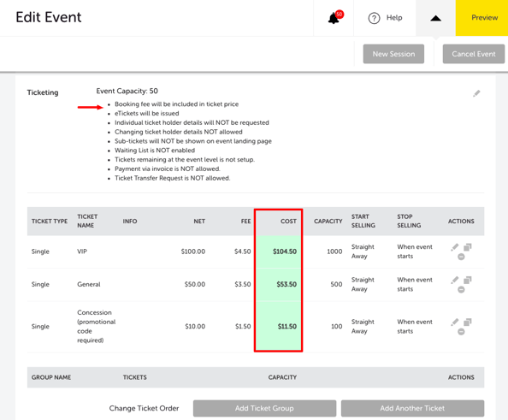Image resolution: width=508 pixels, height=420 pixels.
Task: Click the Help question mark icon
Action: tap(374, 18)
